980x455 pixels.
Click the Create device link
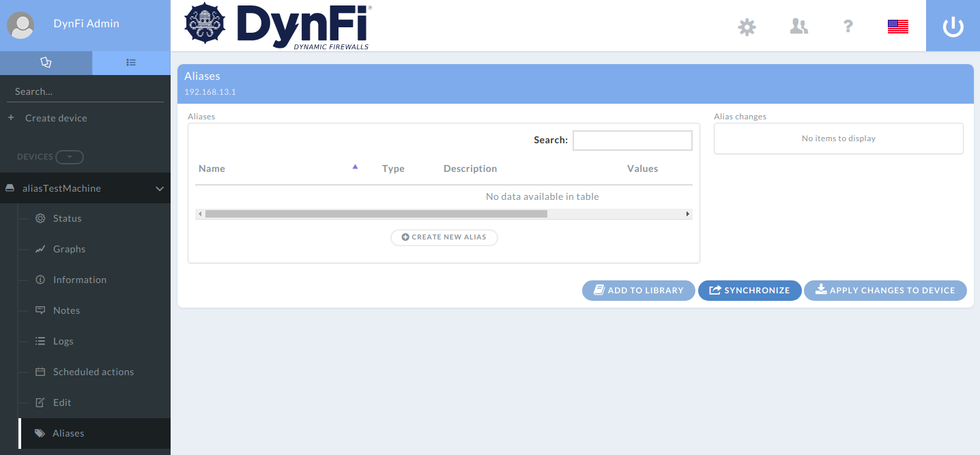[56, 118]
